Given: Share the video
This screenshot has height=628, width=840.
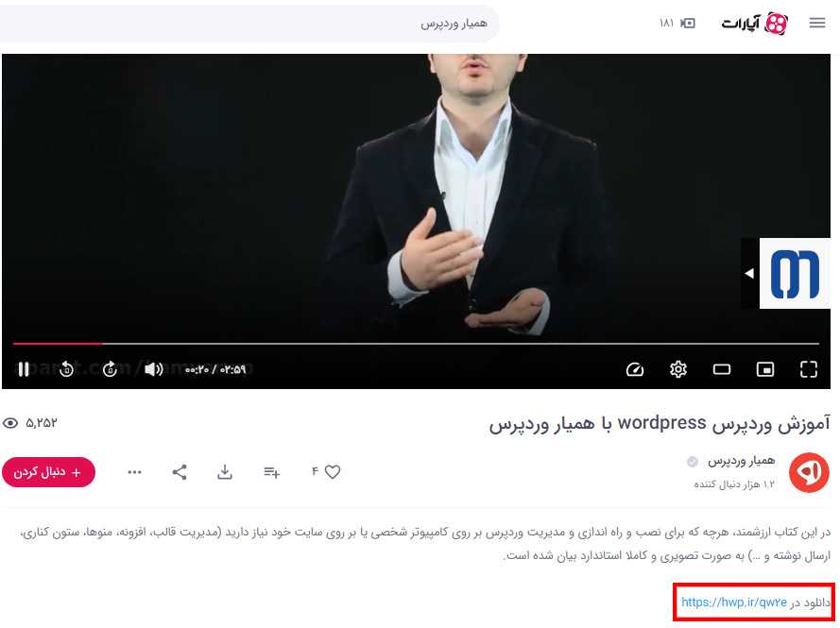Looking at the screenshot, I should [180, 471].
